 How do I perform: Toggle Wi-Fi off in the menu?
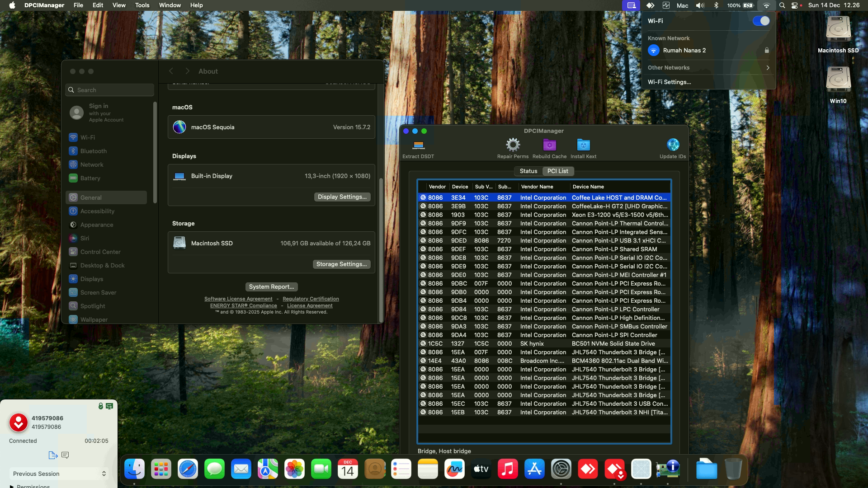(x=761, y=20)
